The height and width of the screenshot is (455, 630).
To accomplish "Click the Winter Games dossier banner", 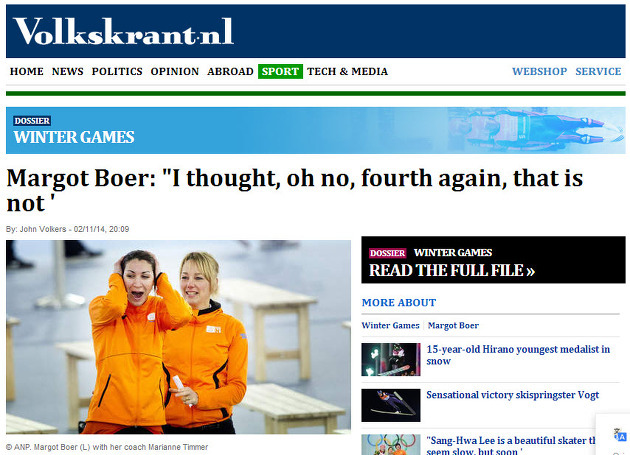I will pos(315,130).
